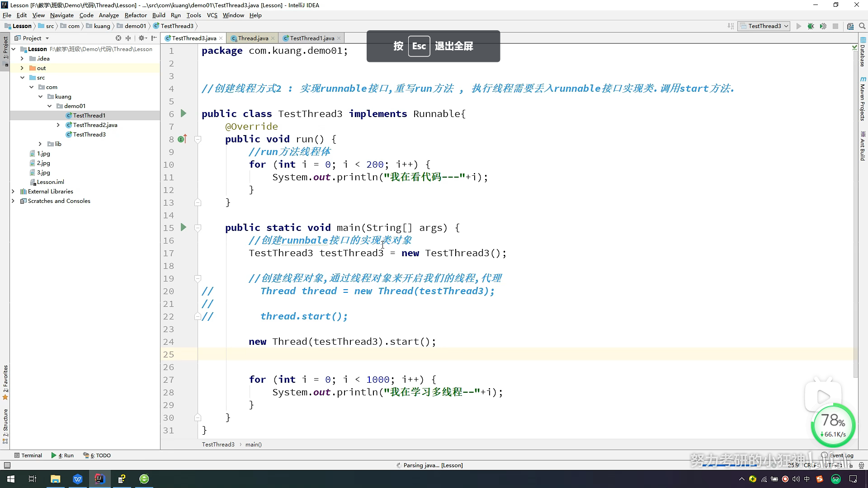The width and height of the screenshot is (868, 488).
Task: Open the Terminal tool window button
Action: (28, 455)
